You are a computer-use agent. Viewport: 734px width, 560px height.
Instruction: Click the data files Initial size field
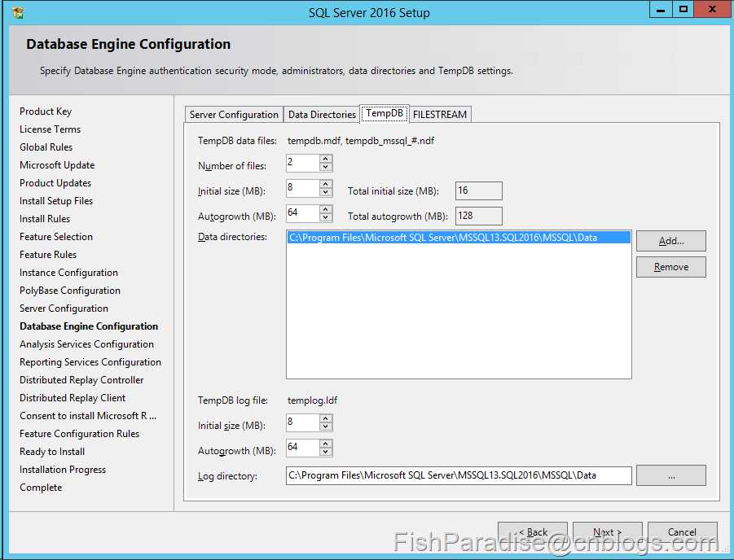[x=303, y=188]
